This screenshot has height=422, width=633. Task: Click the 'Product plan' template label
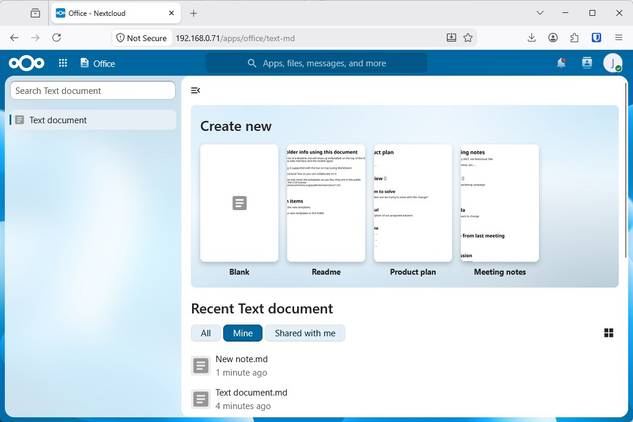click(x=413, y=272)
